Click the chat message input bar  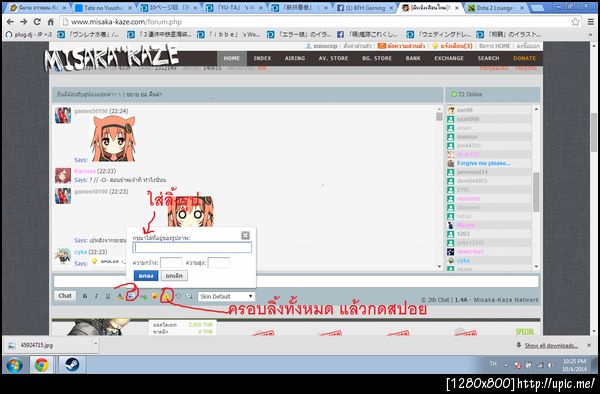point(296,282)
